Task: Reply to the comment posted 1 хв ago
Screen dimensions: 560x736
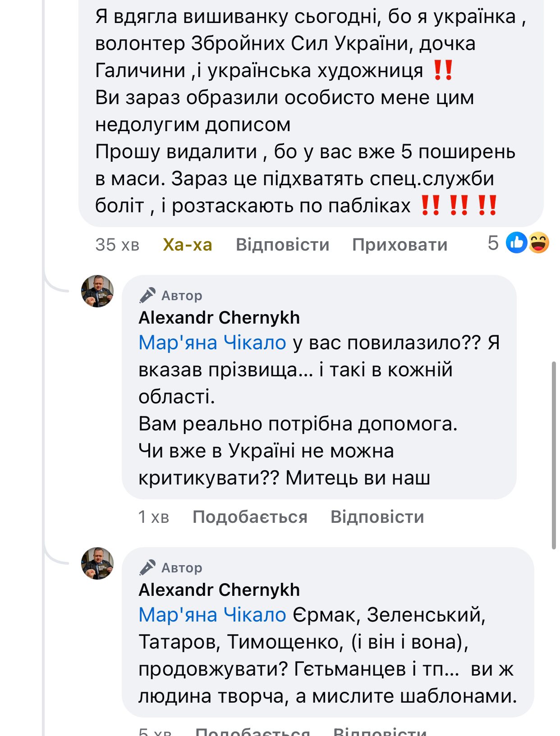Action: 377,517
